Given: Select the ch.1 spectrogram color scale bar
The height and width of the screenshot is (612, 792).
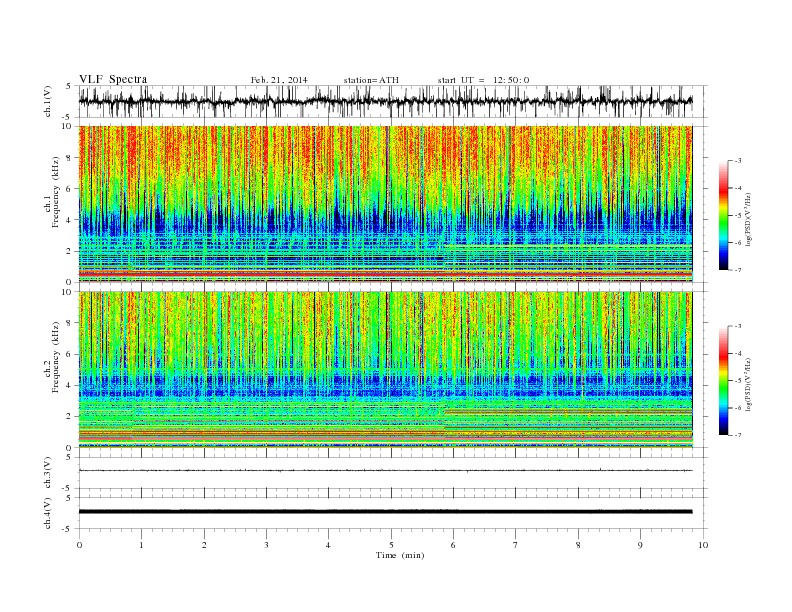Looking at the screenshot, I should pos(723,216).
